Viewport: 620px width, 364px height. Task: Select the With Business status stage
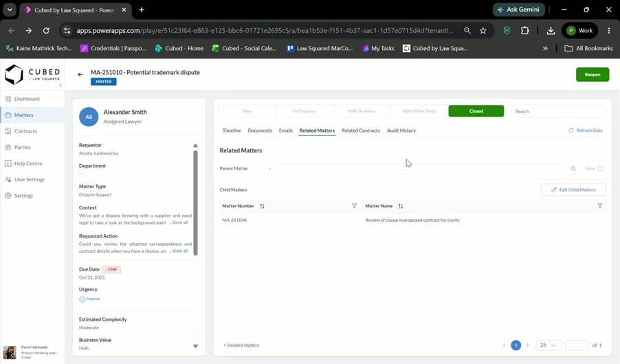362,111
